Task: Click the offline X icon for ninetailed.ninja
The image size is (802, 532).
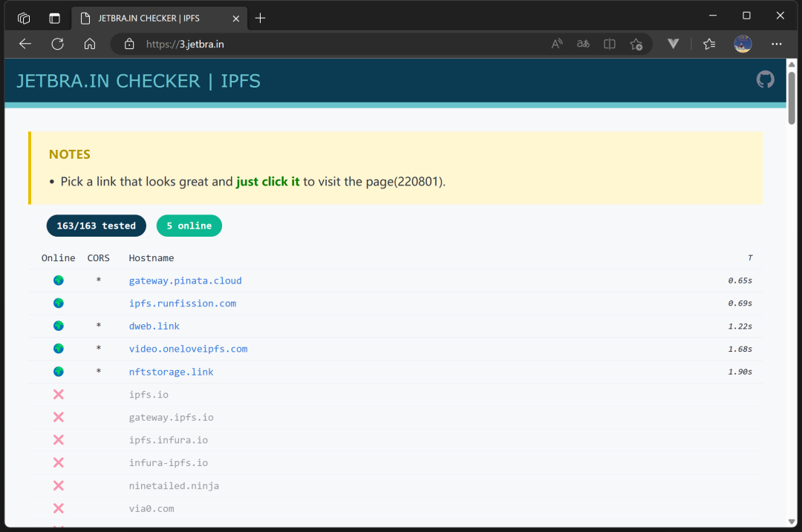Action: click(x=59, y=485)
